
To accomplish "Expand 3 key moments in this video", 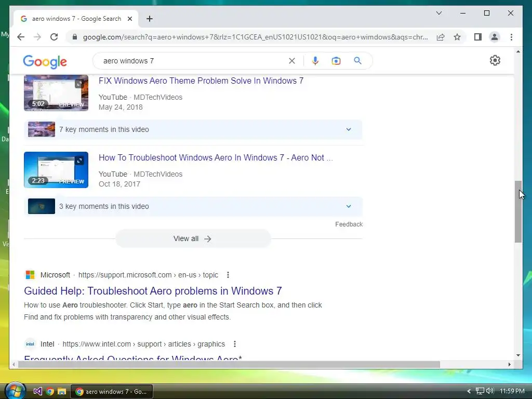I will pyautogui.click(x=193, y=206).
